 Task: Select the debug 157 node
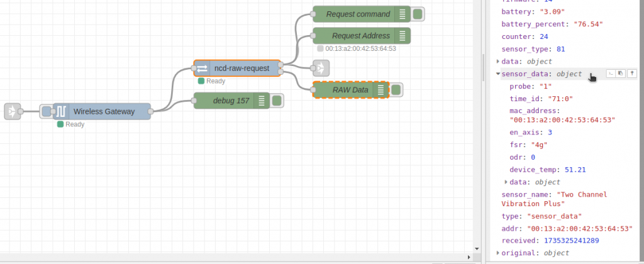pyautogui.click(x=231, y=101)
